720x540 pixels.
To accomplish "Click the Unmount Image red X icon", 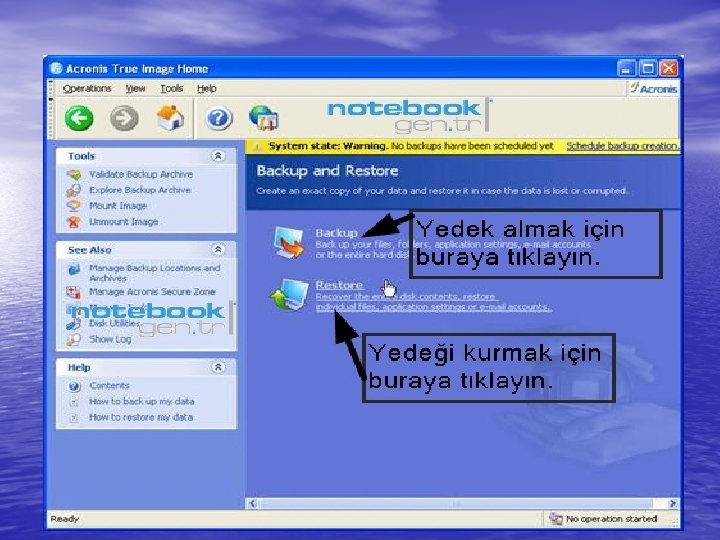I will click(73, 222).
